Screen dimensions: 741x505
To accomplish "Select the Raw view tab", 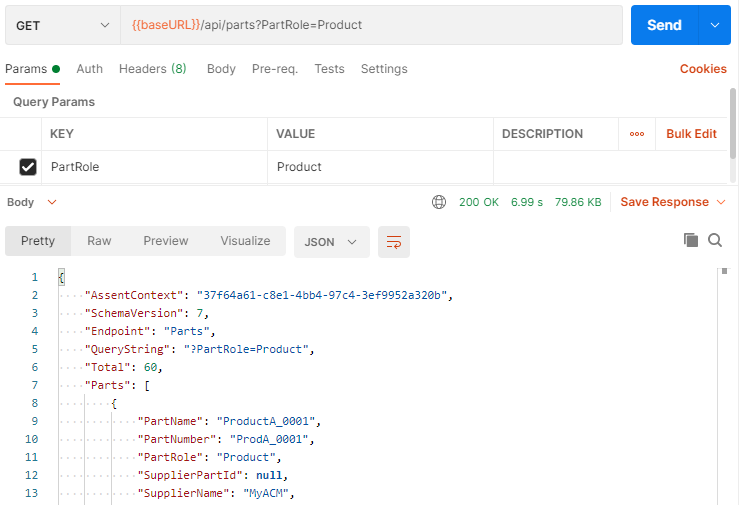I will (x=99, y=241).
